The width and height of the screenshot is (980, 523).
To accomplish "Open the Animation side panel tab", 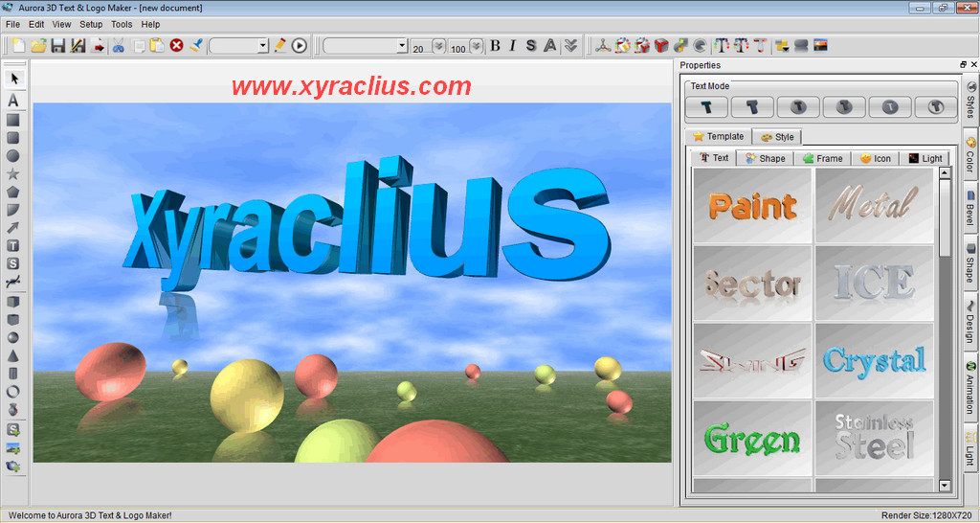I will 969,387.
